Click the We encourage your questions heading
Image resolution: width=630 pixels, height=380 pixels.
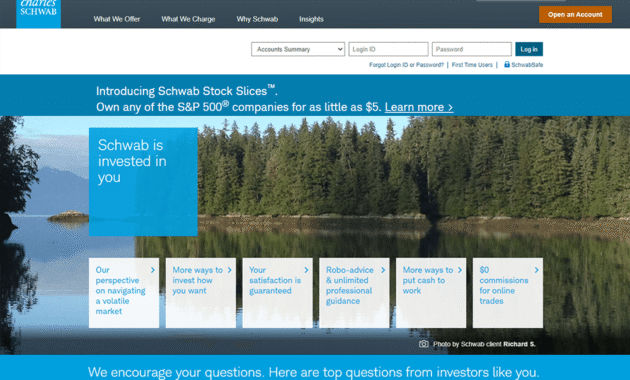tap(313, 372)
